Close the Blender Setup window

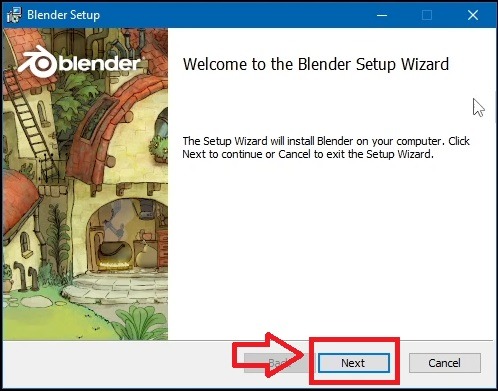473,15
